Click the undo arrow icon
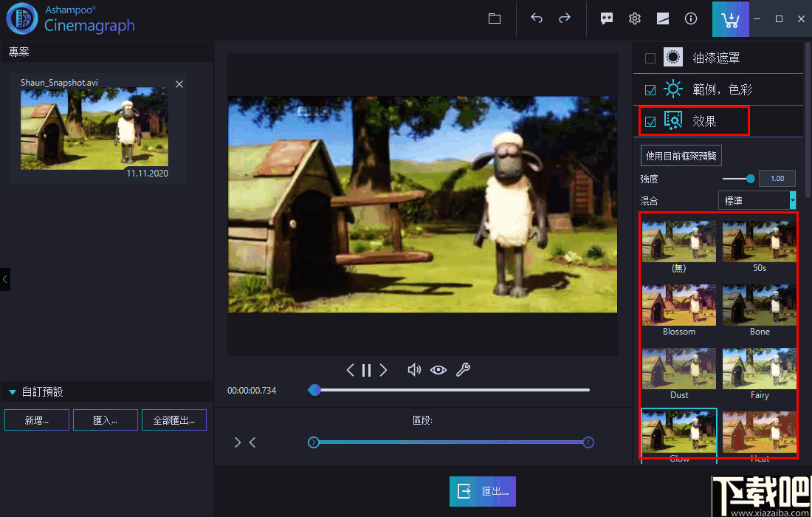812x517 pixels. point(537,19)
